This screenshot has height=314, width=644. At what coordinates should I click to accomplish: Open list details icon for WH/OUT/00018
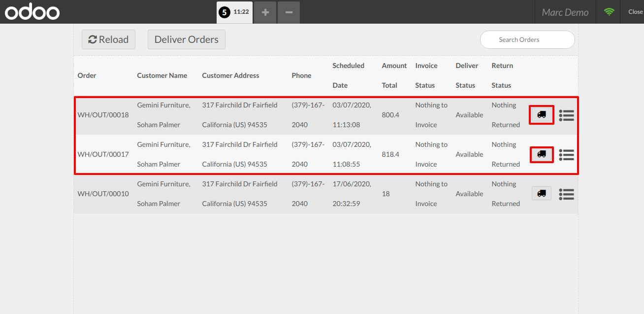click(x=567, y=115)
